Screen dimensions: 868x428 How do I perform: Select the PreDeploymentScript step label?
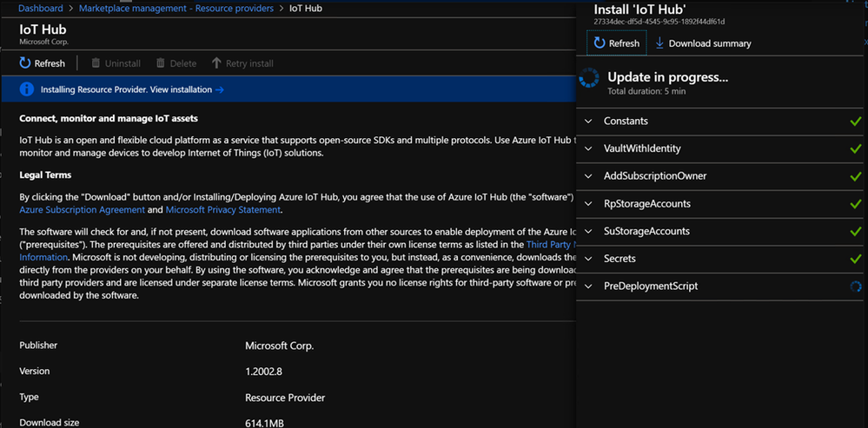[651, 286]
